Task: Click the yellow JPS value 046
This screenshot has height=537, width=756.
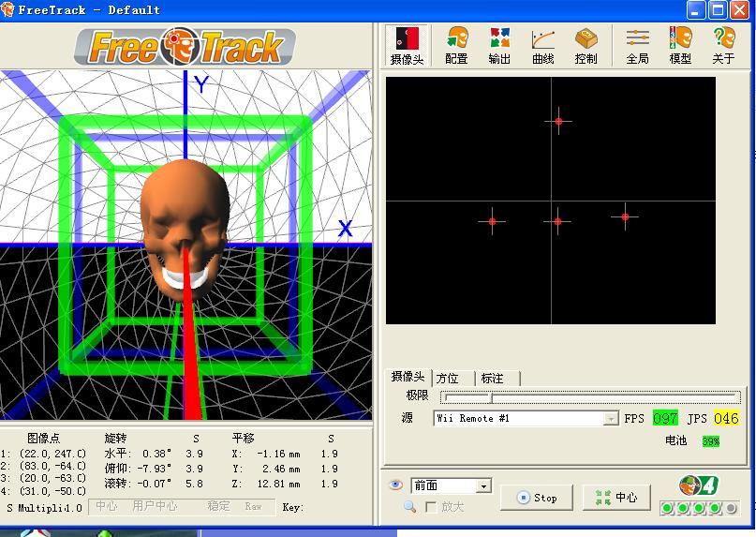Action: pos(726,418)
